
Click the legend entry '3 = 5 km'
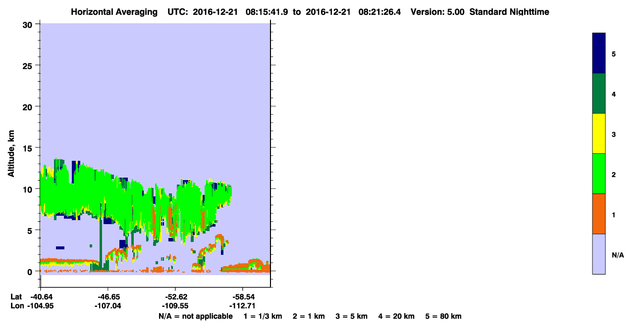(x=352, y=316)
